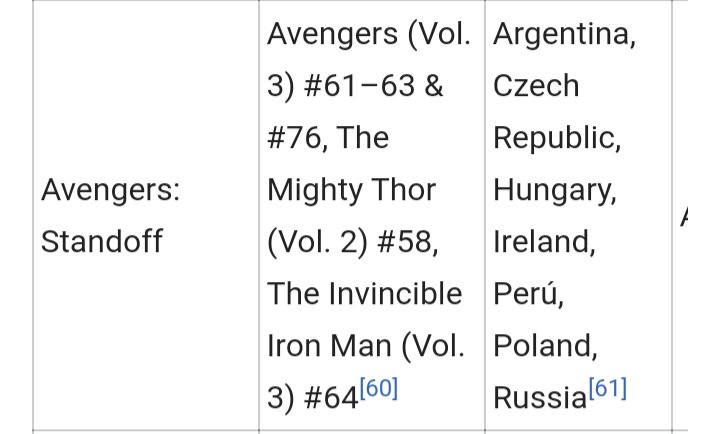Click "The Invincible" text in the issues cell
720x434 pixels.
365,293
